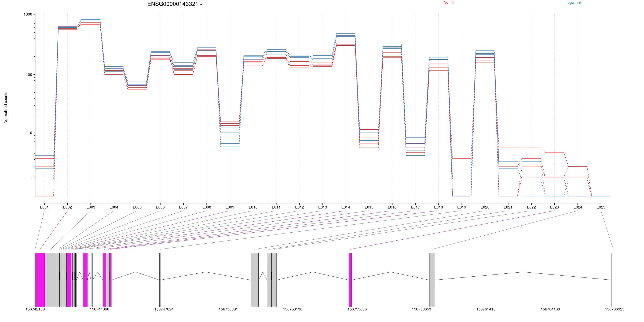Click the white exon block at far right end
The height and width of the screenshot is (322, 644).
click(x=613, y=280)
